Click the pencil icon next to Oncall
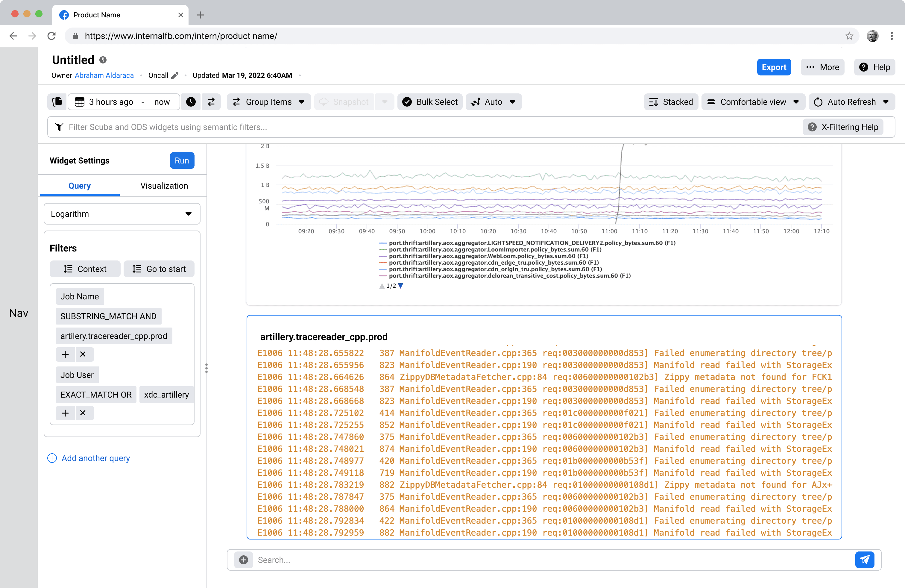 (x=175, y=75)
